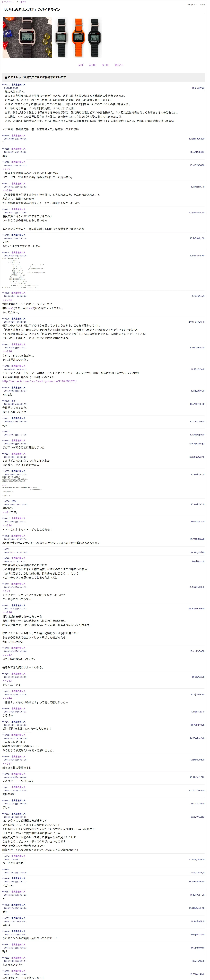Viewport: 210px width, 980px height.
Task: Click the poster name あげ on post 0230
Action: [13, 401]
